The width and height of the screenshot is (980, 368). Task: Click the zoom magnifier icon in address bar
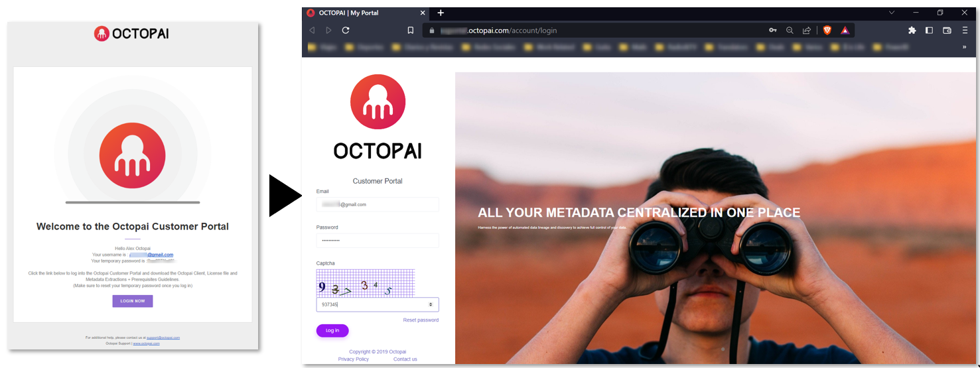pyautogui.click(x=790, y=31)
